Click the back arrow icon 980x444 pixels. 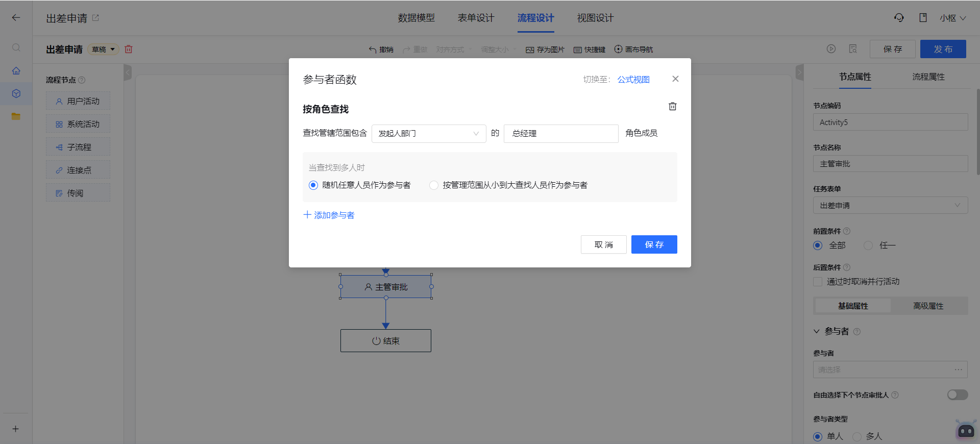point(16,18)
